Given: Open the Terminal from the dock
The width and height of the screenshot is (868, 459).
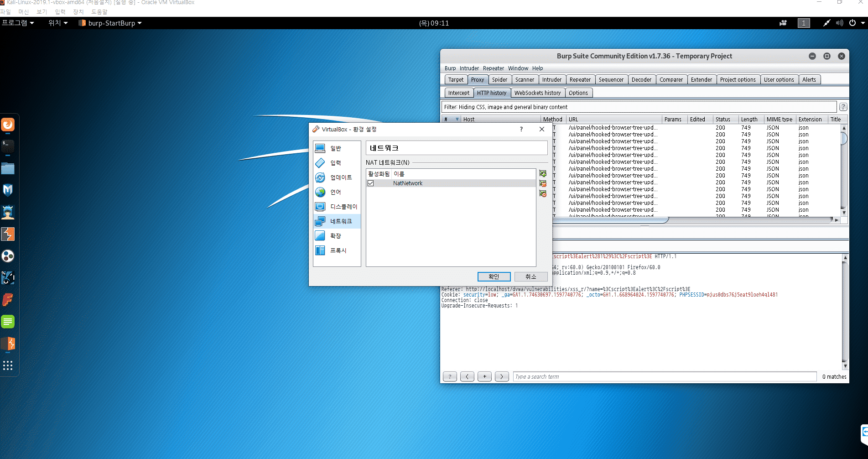Looking at the screenshot, I should tap(8, 146).
